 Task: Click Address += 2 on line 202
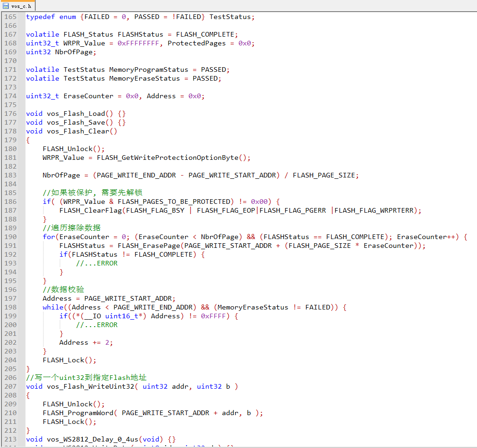click(x=86, y=343)
